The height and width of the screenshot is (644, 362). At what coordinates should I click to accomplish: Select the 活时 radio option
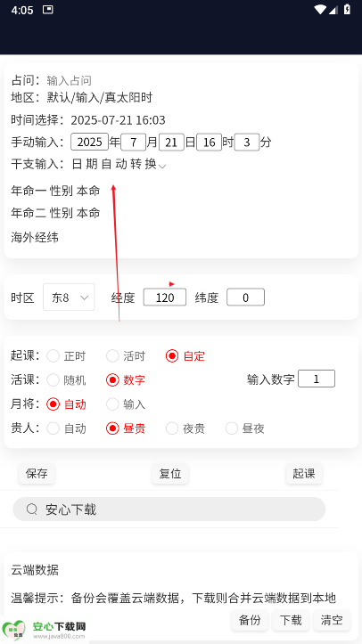[126, 355]
